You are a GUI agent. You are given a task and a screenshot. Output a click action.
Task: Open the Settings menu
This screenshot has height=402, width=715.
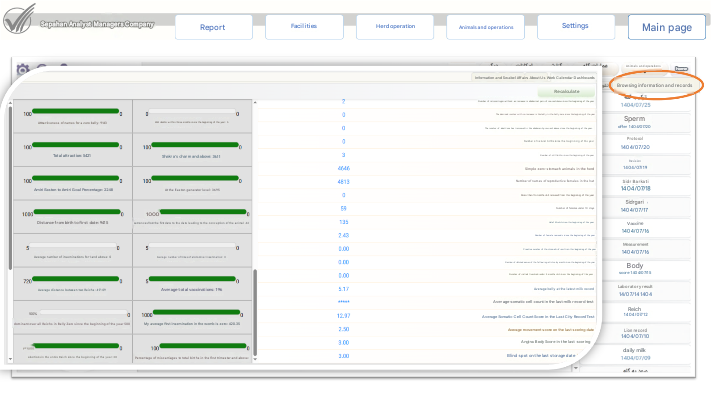[x=575, y=26]
